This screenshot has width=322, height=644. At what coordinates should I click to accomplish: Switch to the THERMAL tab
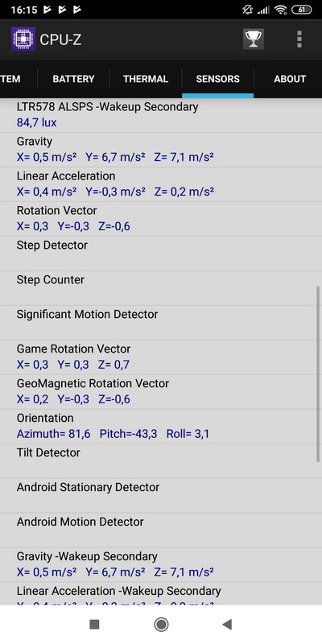point(146,79)
